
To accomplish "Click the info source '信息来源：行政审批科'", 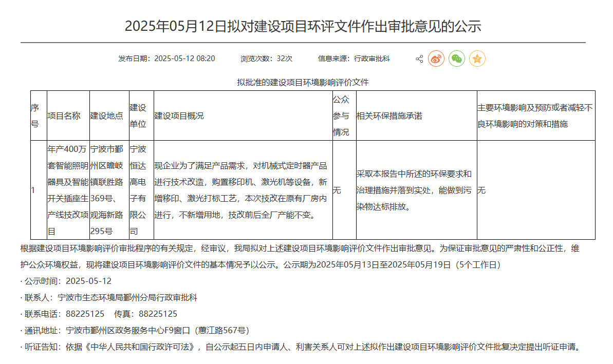I will (354, 59).
